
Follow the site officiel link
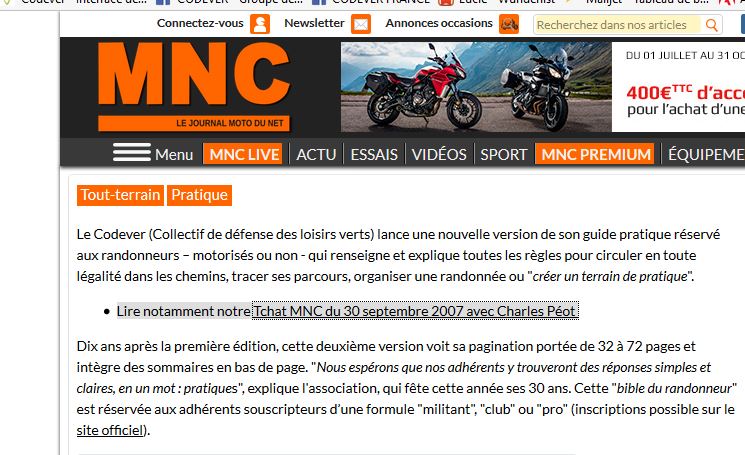tap(110, 430)
